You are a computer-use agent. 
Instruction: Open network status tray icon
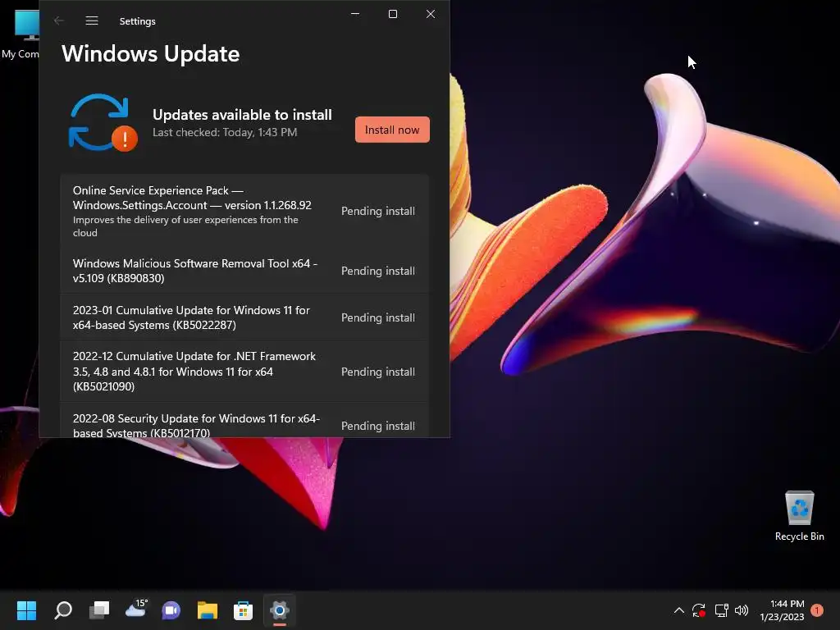[722, 610]
